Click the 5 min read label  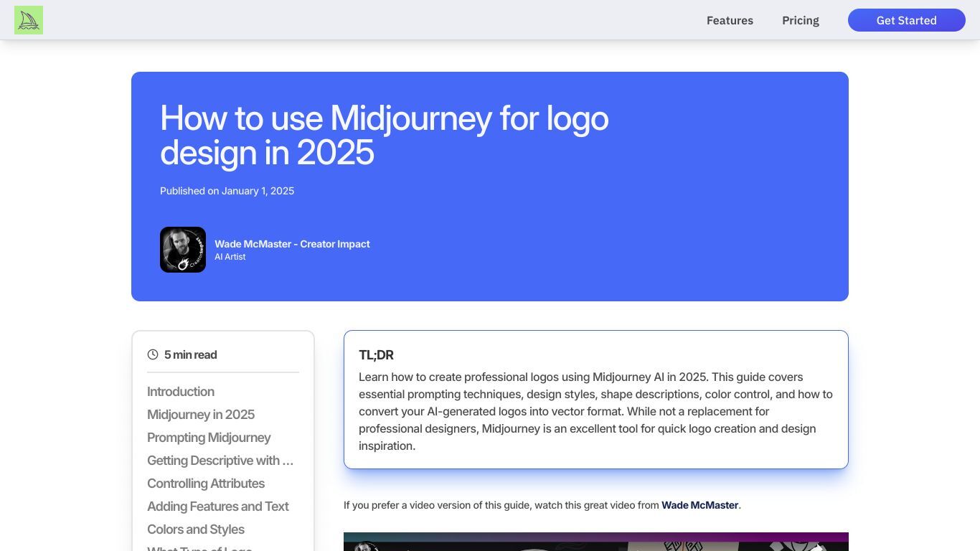[x=190, y=354]
